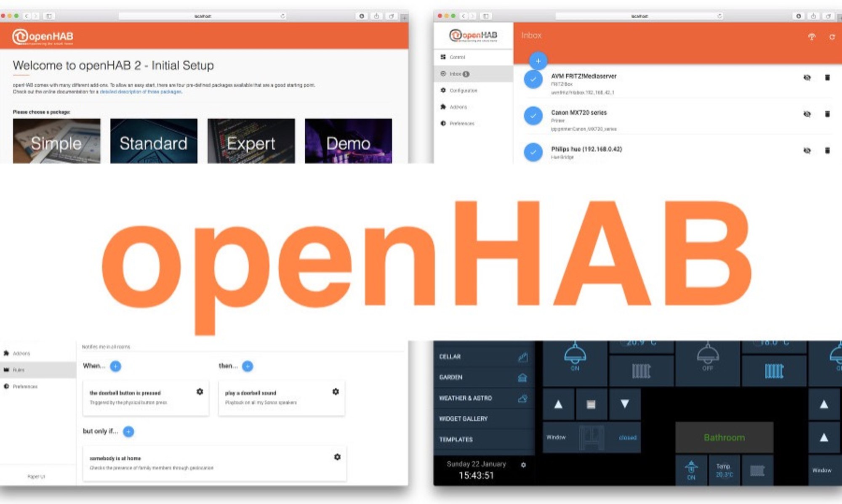Screen dimensions: 842x504
Task: Approve Philips hue bridge with the check circle
Action: [533, 152]
